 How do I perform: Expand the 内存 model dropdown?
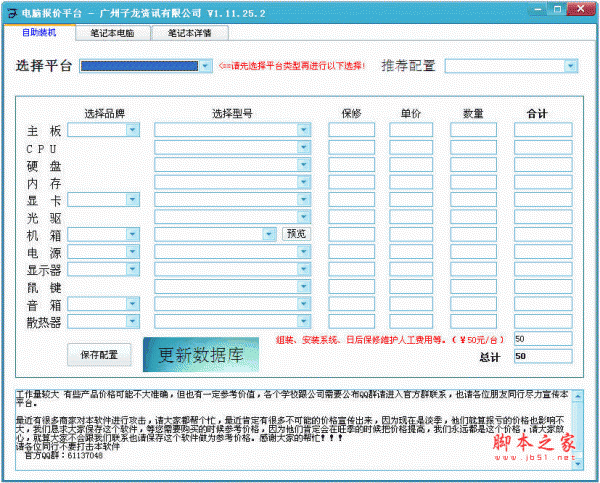(303, 182)
